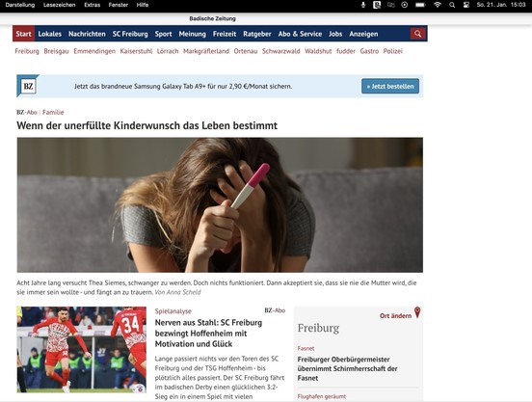Go to the Markgräflerland region link
532x402 pixels.
click(206, 51)
